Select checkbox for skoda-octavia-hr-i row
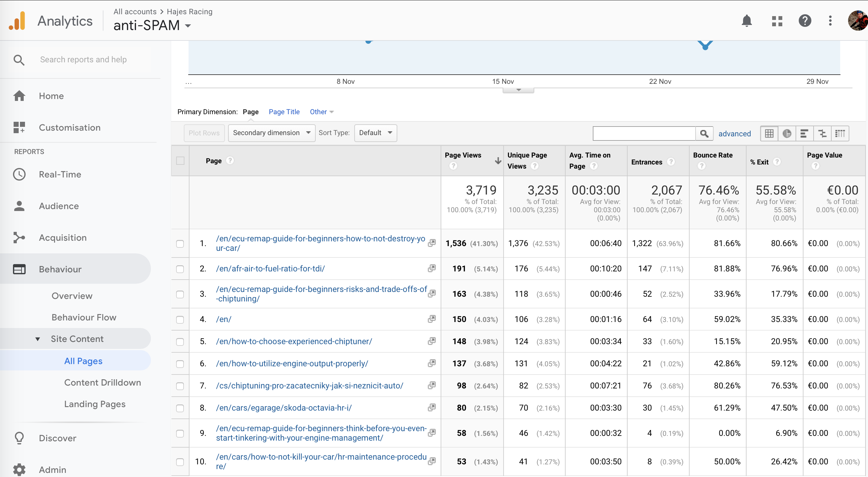The height and width of the screenshot is (477, 868). coord(180,408)
